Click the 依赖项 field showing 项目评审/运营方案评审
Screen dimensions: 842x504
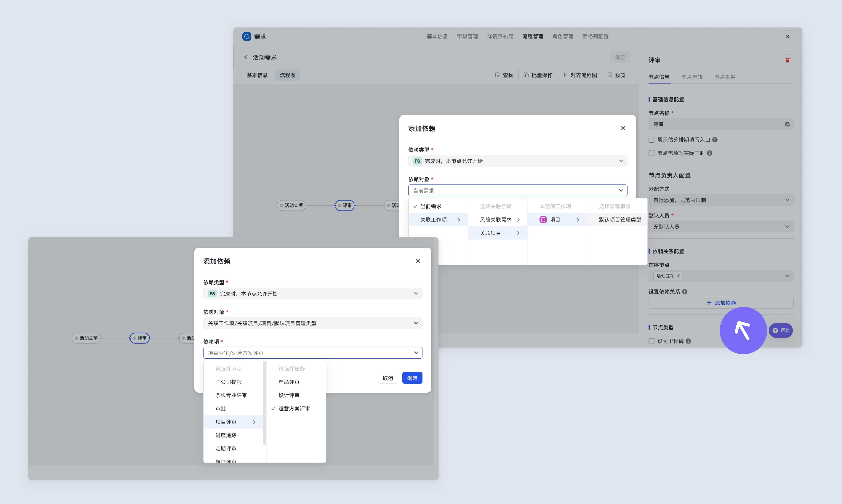(313, 353)
